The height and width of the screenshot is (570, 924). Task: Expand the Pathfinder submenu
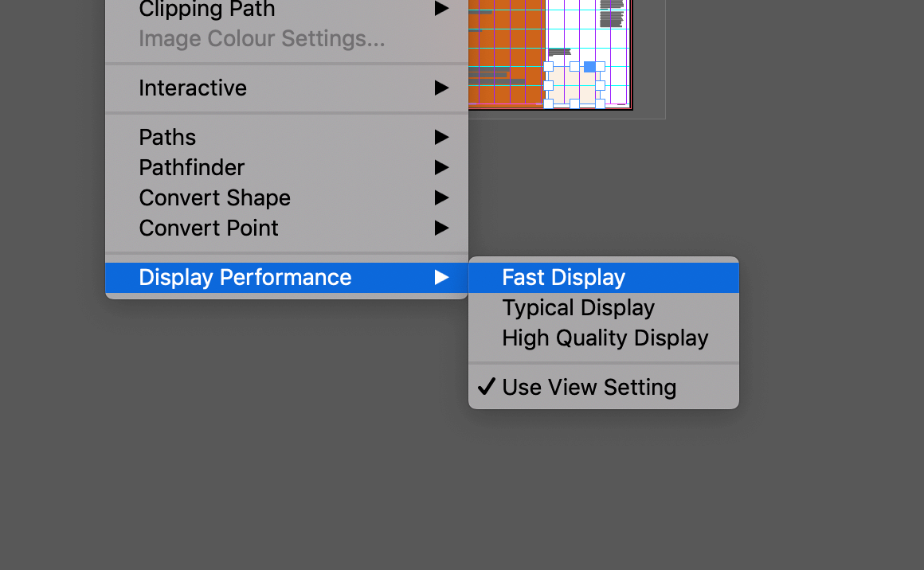point(191,168)
